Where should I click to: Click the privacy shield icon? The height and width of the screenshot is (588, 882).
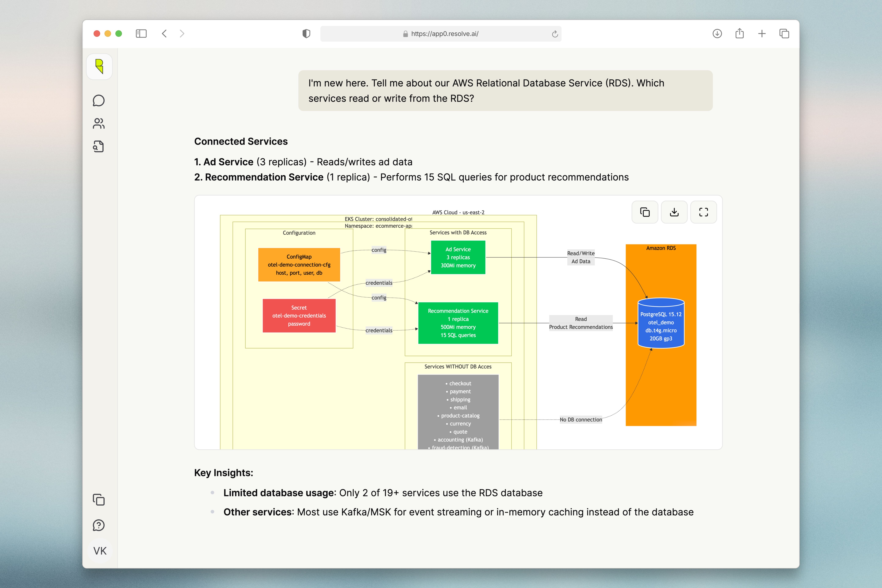[306, 34]
